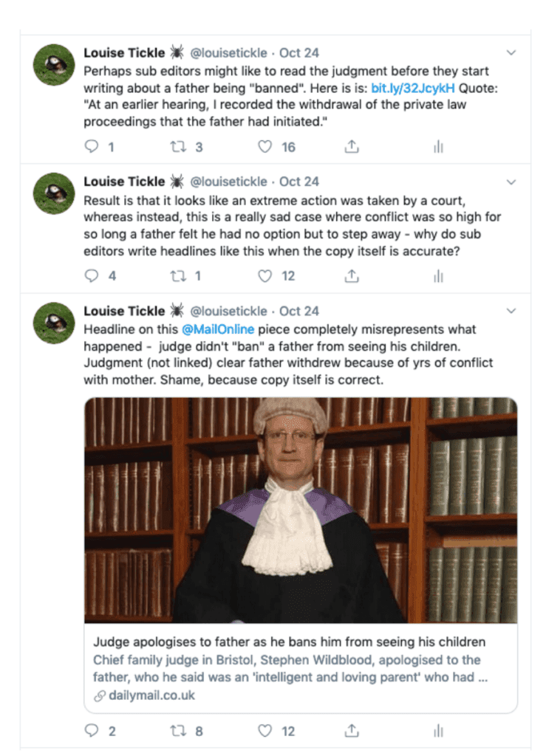Open the chevron menu on the MailOnline tweet
549x756 pixels.
[x=511, y=311]
